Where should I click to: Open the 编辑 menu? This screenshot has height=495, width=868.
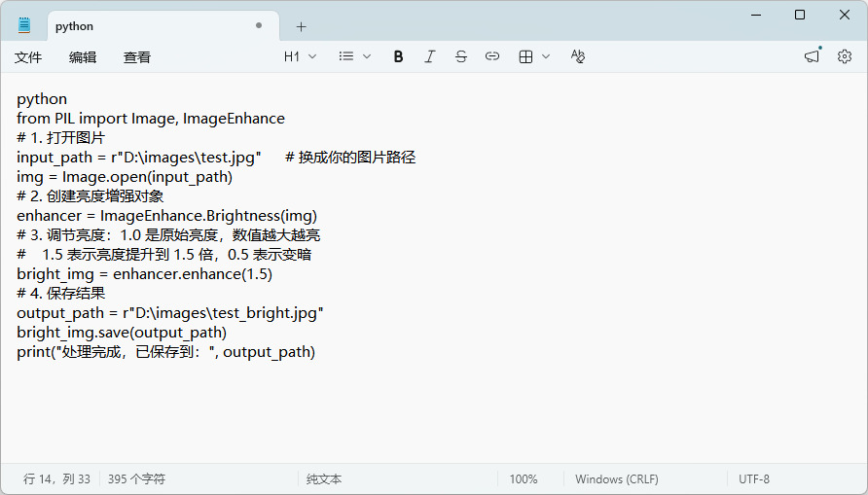point(83,57)
